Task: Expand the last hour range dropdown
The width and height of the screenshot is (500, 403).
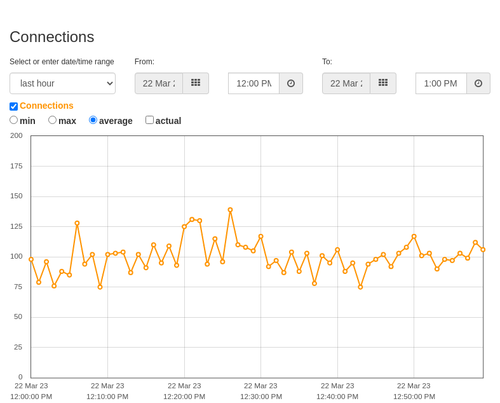Action: tap(63, 83)
